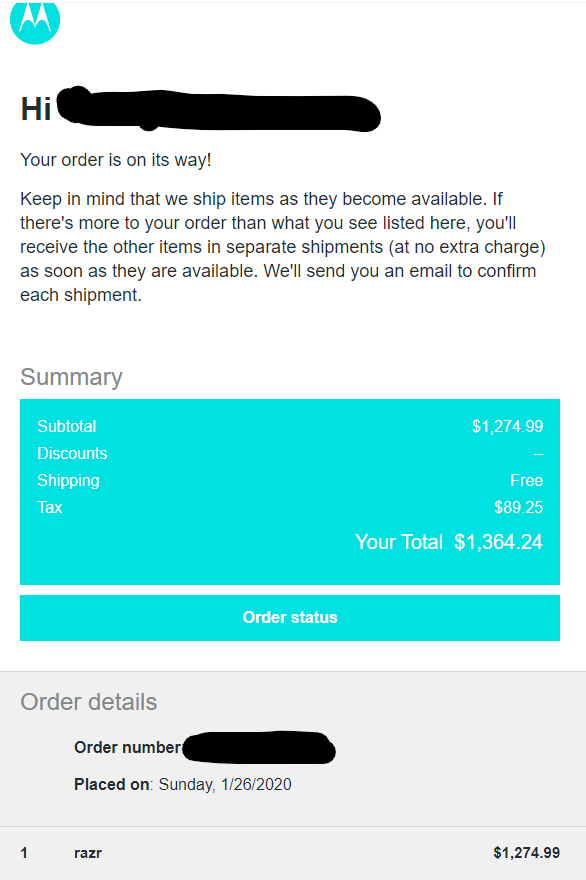Screen dimensions: 586x880
Task: Click the Summary heading
Action: tap(71, 377)
